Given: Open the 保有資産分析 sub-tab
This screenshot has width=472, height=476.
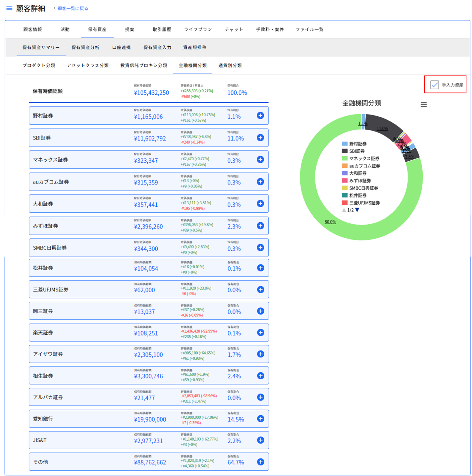Looking at the screenshot, I should tap(85, 47).
